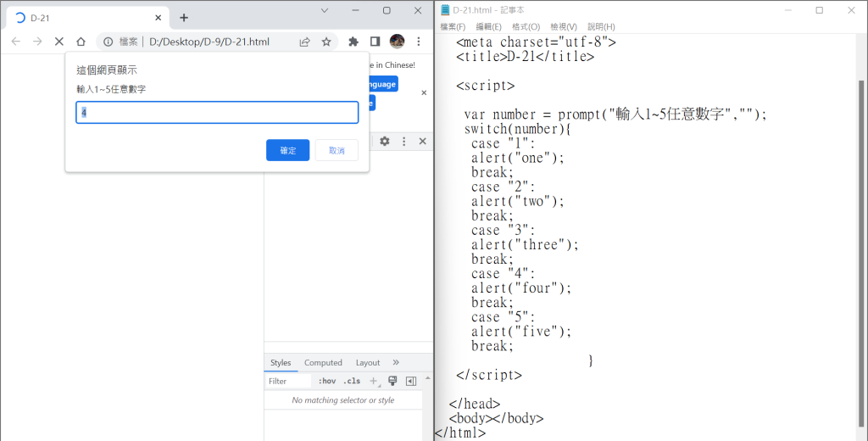Open the Chrome extensions puzzle icon
Screen dimensions: 868x441
pyautogui.click(x=353, y=42)
